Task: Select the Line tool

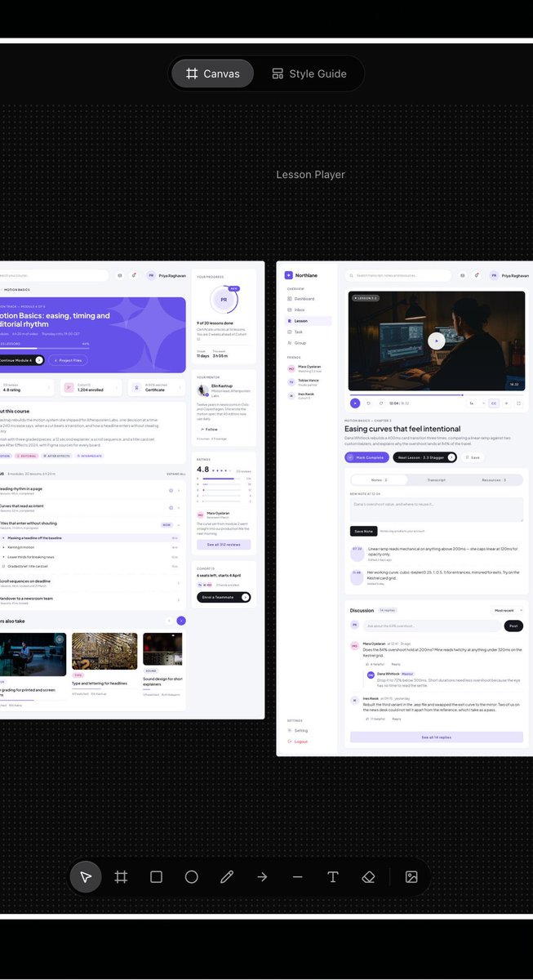Action: tap(297, 877)
